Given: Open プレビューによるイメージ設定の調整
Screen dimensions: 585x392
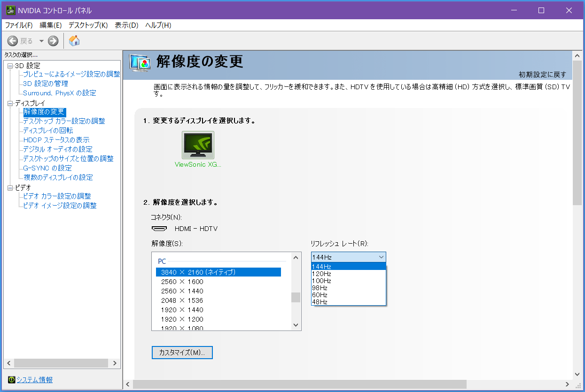Looking at the screenshot, I should pyautogui.click(x=71, y=74).
